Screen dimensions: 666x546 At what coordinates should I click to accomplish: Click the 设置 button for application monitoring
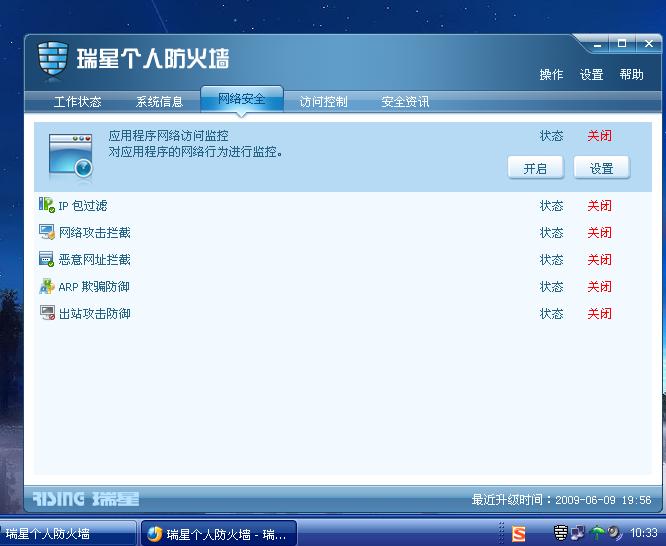(x=601, y=168)
